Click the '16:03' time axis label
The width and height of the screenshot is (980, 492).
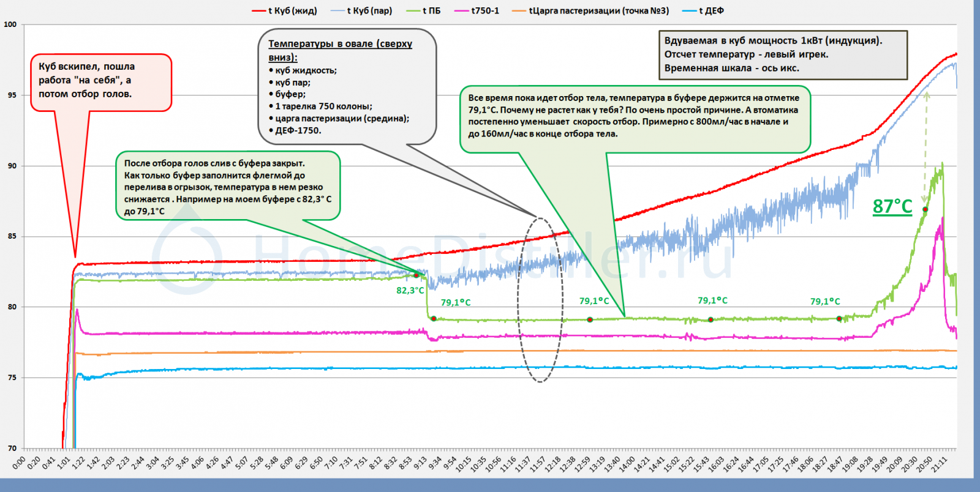716,464
